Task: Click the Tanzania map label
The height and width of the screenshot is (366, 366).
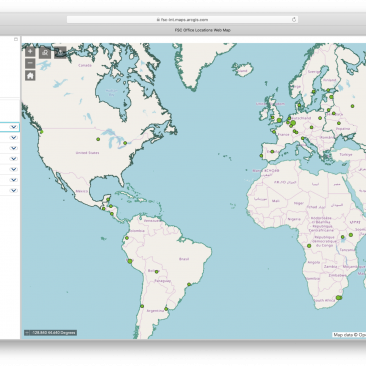Action: coord(347,250)
